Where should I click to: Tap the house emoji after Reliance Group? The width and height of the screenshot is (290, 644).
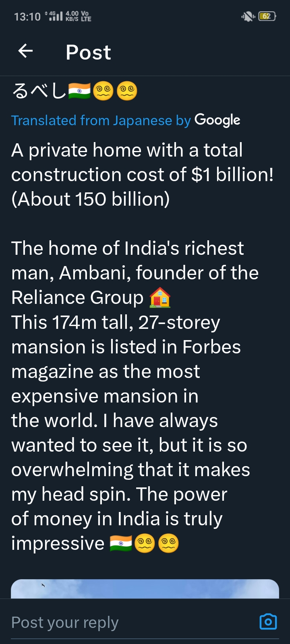pyautogui.click(x=160, y=298)
